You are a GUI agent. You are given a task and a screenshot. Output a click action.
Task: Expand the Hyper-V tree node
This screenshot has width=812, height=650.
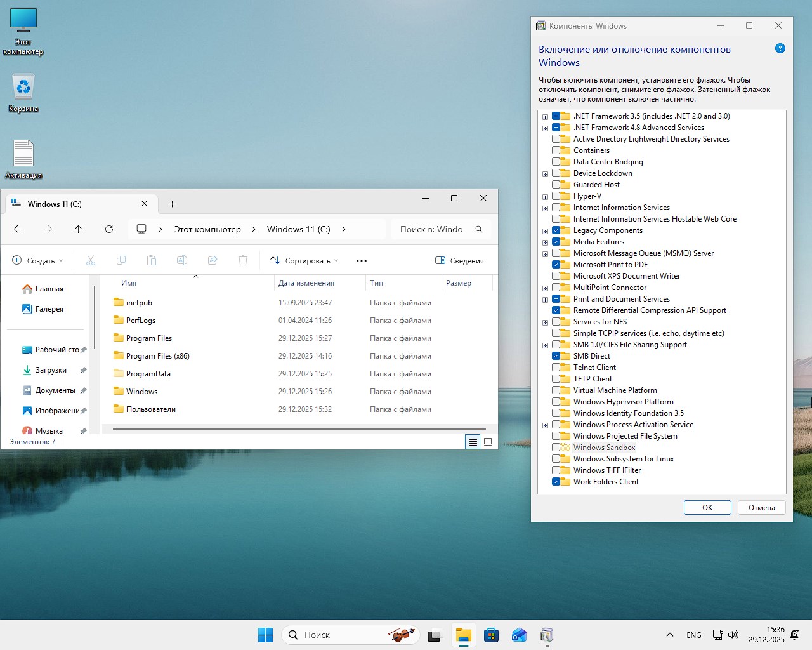[x=545, y=197]
